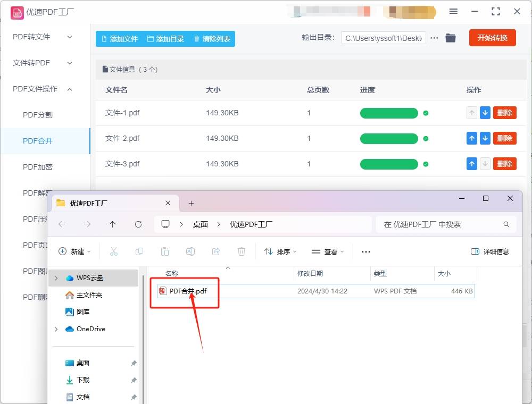The height and width of the screenshot is (404, 532).
Task: Delete 文件-2.pdf with the 删除 button
Action: click(x=504, y=138)
